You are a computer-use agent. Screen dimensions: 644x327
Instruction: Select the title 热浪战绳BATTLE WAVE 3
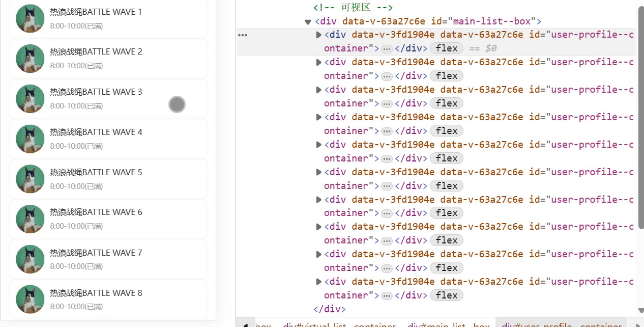click(96, 92)
